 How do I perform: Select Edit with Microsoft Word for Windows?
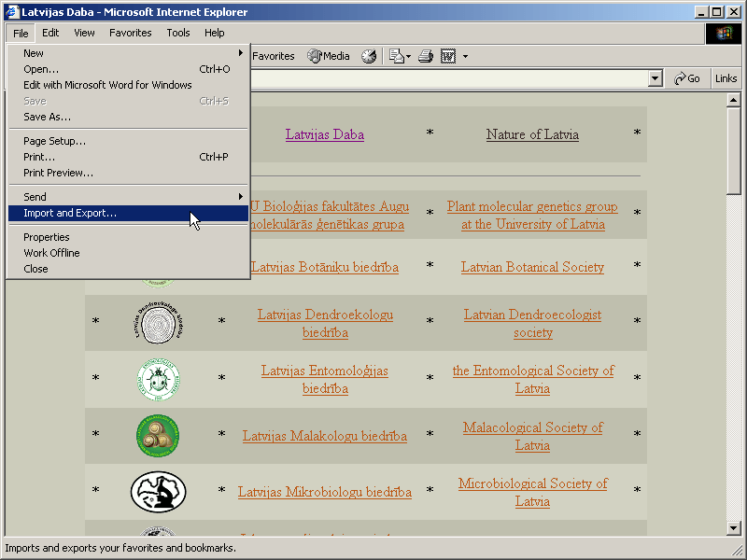(128, 85)
